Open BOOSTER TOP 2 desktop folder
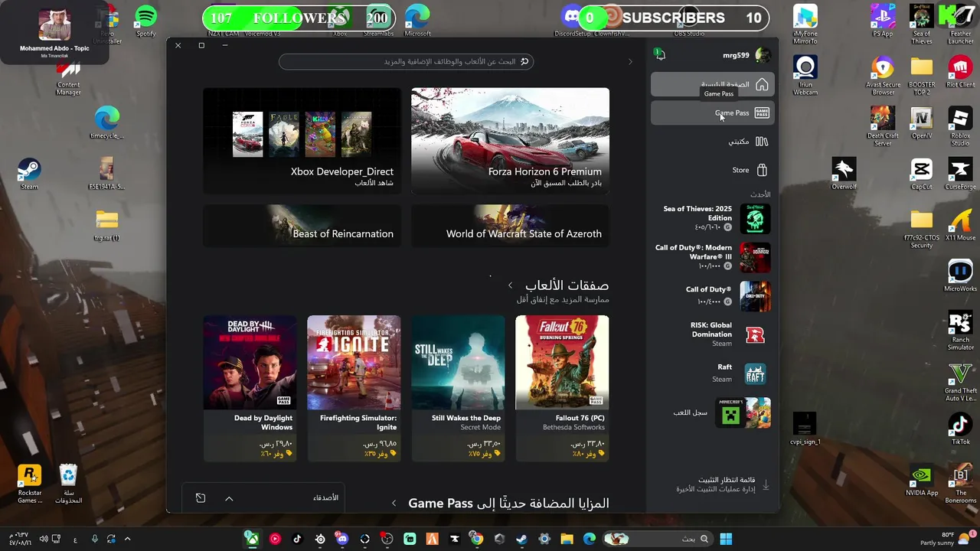The image size is (980, 551). (x=922, y=75)
